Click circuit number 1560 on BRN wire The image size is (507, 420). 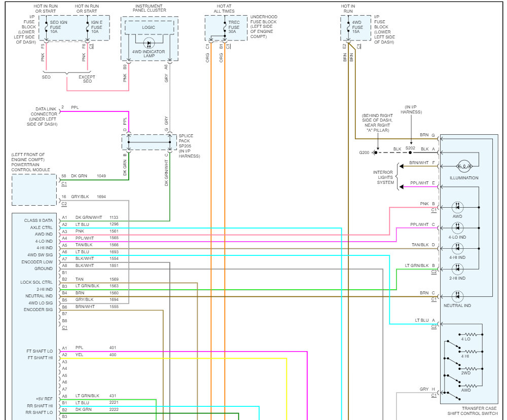tap(114, 293)
